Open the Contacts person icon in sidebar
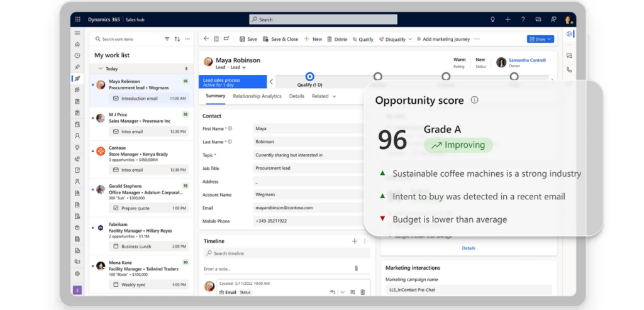This screenshot has width=644, height=310. pyautogui.click(x=77, y=136)
